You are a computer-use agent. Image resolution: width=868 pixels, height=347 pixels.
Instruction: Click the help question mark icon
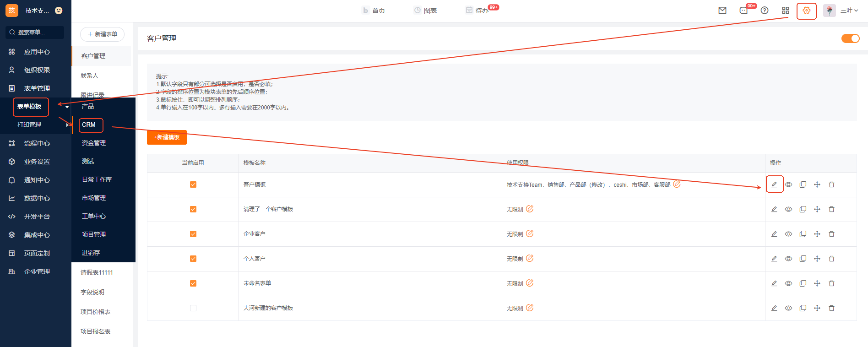765,11
